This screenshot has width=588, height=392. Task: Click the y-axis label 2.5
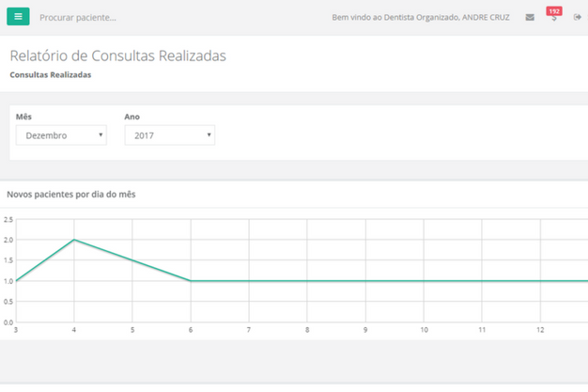[8, 220]
